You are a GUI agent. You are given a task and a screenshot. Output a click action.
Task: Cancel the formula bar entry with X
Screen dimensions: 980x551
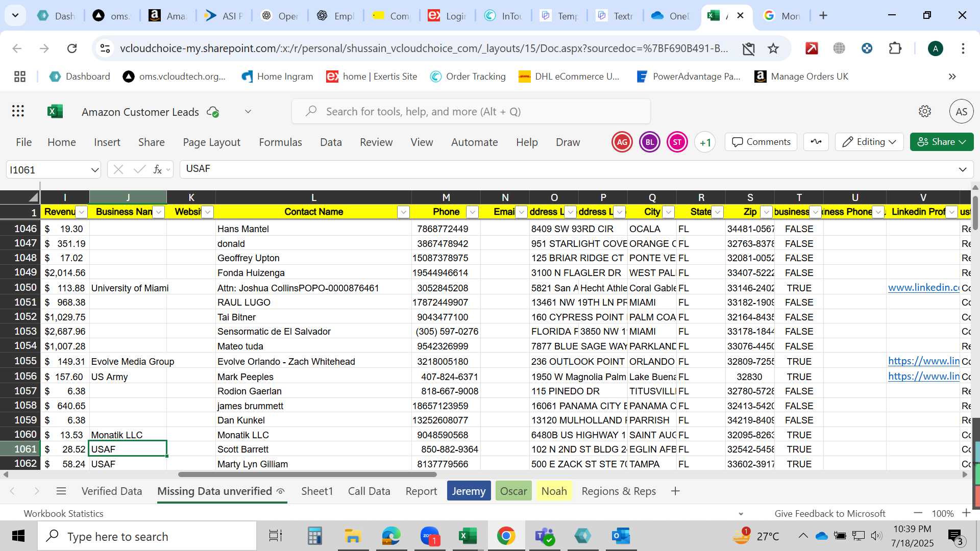click(x=118, y=169)
